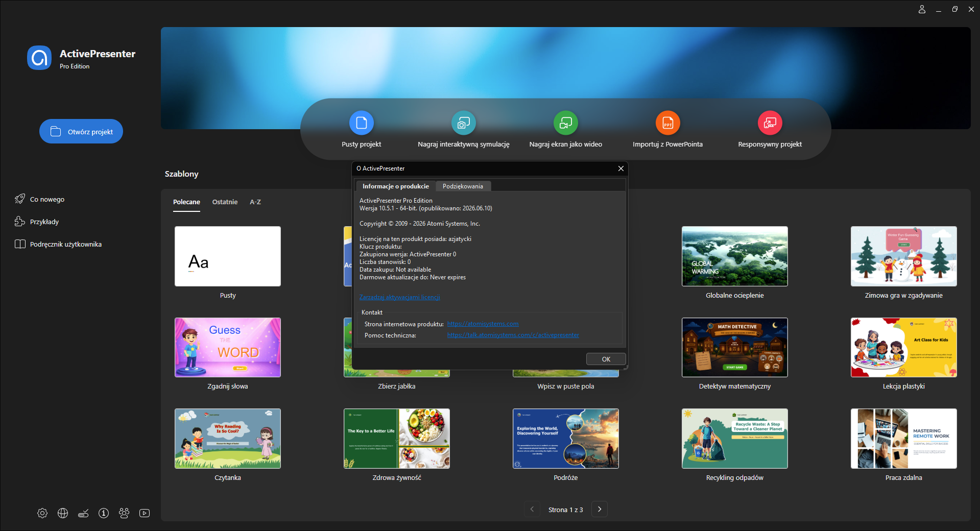980x531 pixels.
Task: Open the community people icon
Action: [x=124, y=513]
